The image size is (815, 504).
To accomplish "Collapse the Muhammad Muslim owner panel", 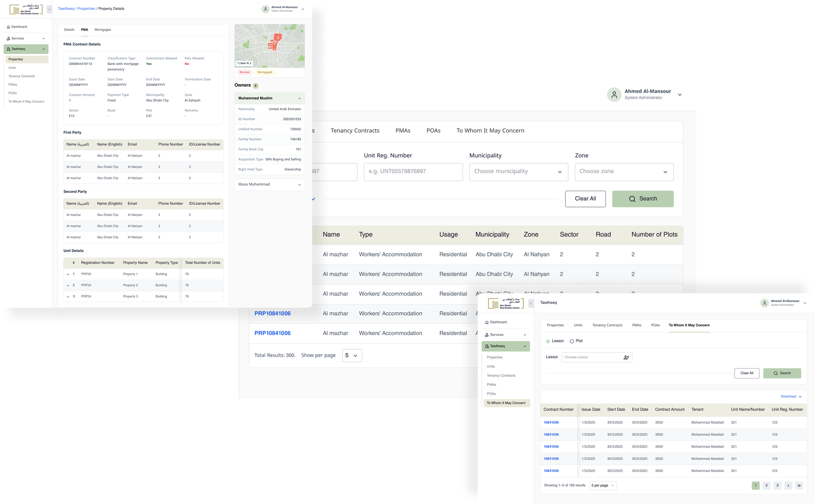I will [x=299, y=98].
